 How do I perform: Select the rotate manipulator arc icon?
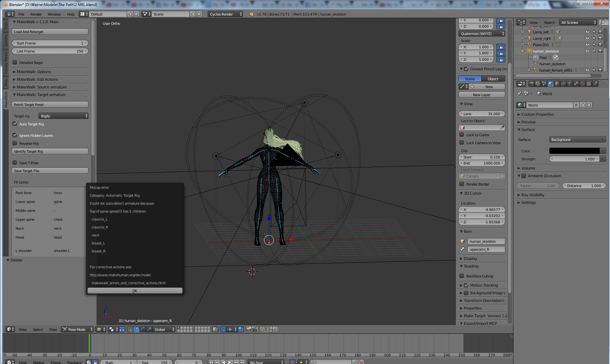(143, 330)
